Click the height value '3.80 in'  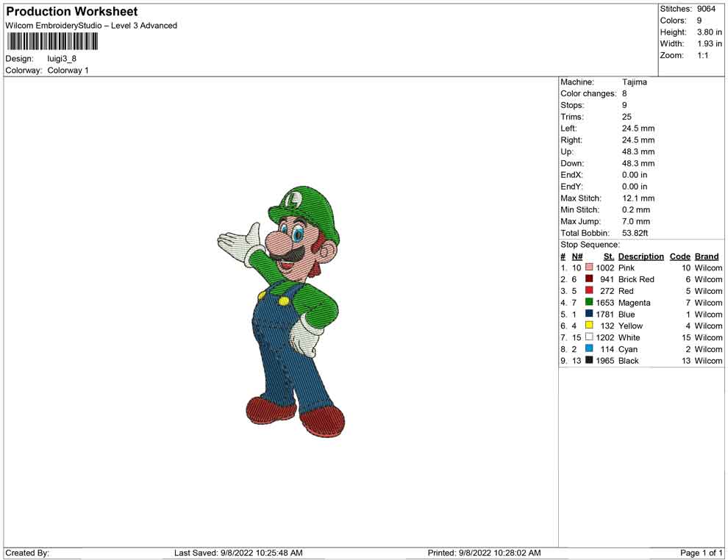tap(710, 32)
